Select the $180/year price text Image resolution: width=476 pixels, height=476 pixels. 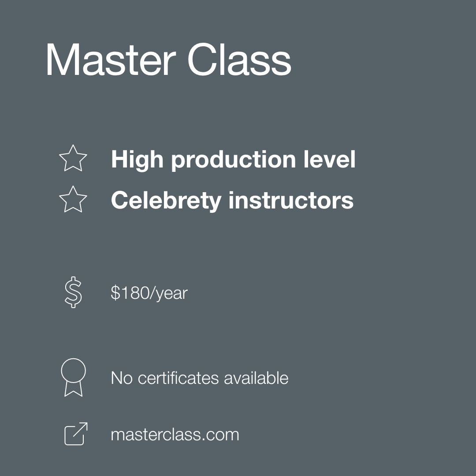point(149,293)
